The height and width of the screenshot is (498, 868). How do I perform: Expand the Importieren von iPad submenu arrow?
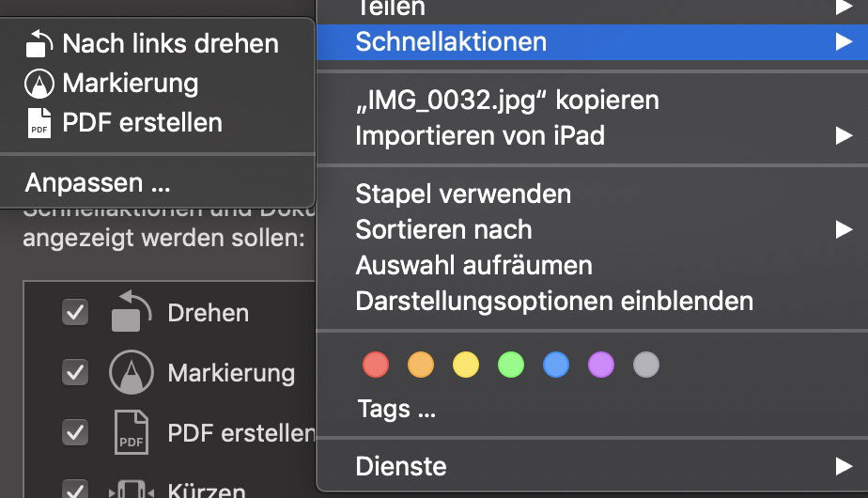844,135
